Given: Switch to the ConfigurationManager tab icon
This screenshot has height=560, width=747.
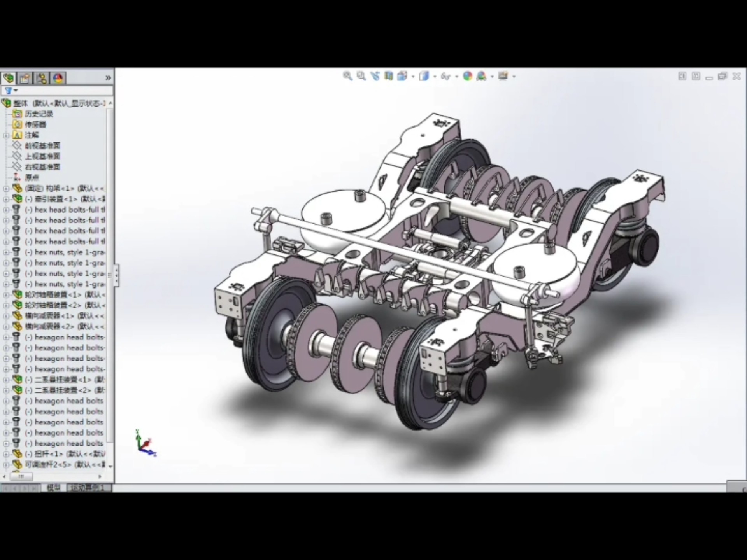Looking at the screenshot, I should point(42,79).
